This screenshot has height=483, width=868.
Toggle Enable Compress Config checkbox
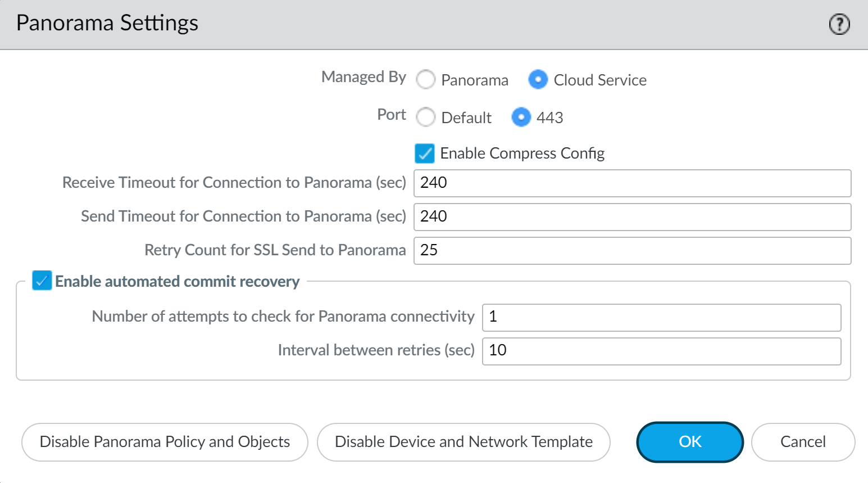coord(425,154)
